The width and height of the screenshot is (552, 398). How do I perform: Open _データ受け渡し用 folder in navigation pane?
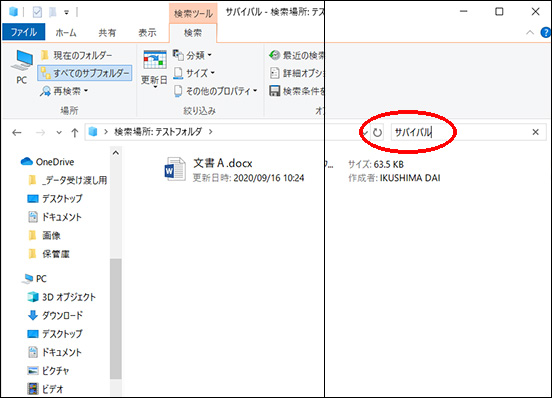[67, 180]
